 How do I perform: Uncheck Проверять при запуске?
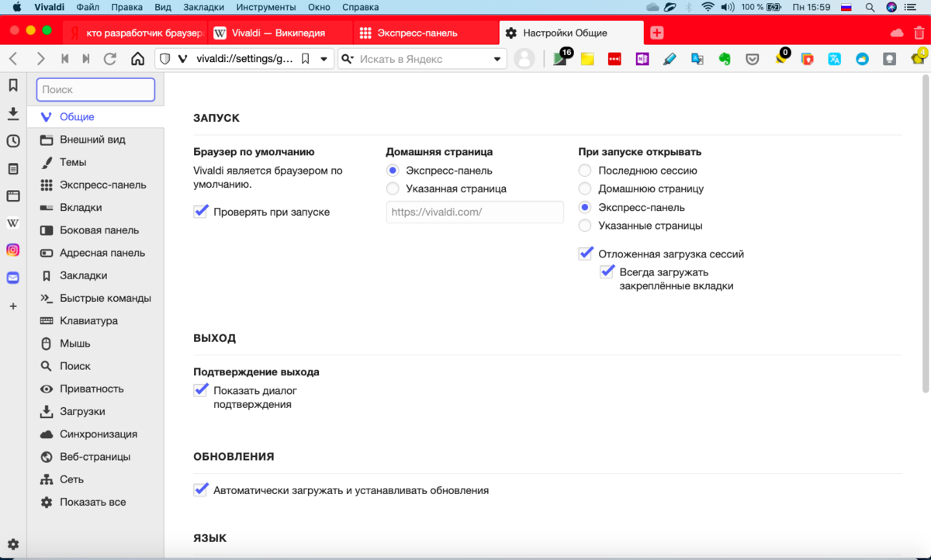[x=201, y=211]
